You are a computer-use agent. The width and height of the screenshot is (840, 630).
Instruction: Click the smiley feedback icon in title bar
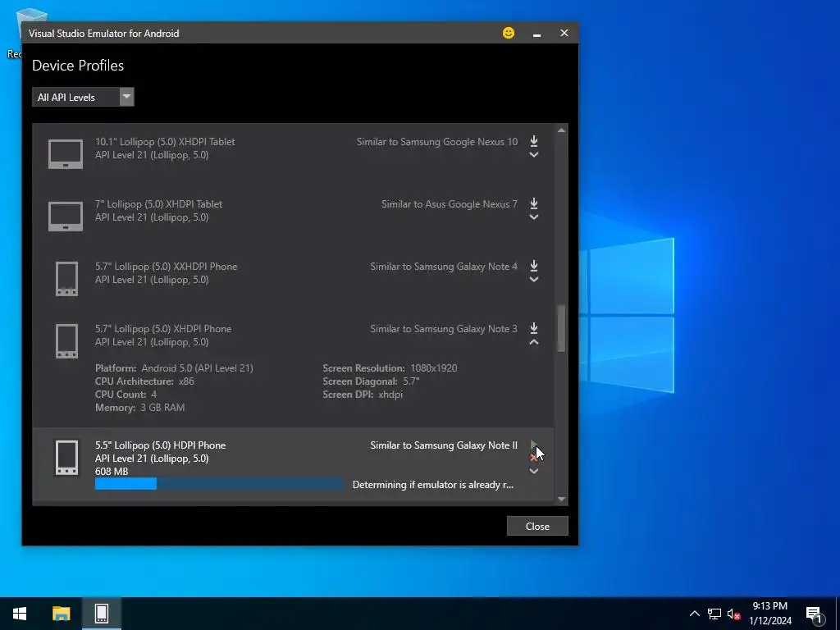[509, 33]
